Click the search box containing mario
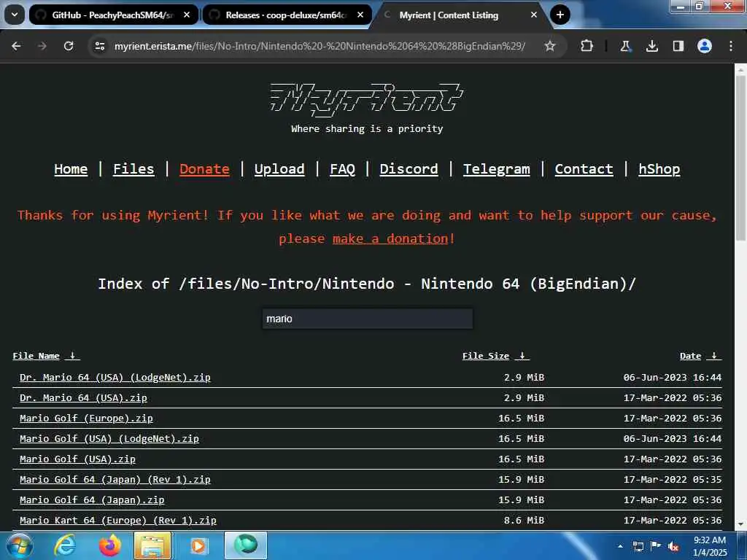Screen dimensions: 747x560 368,319
